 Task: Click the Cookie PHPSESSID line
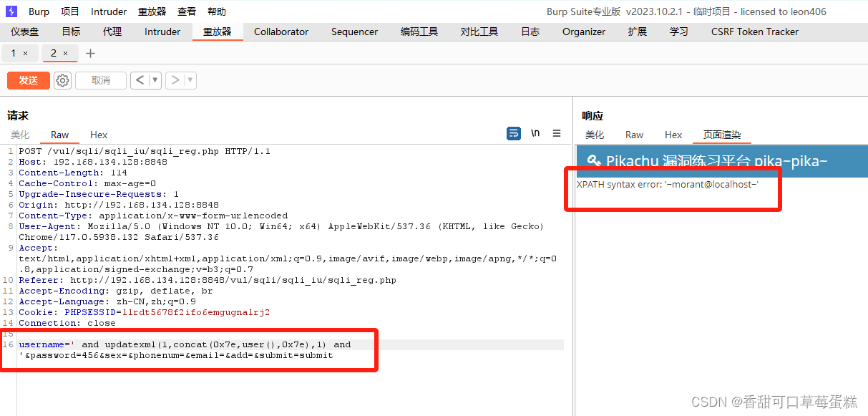pos(145,312)
